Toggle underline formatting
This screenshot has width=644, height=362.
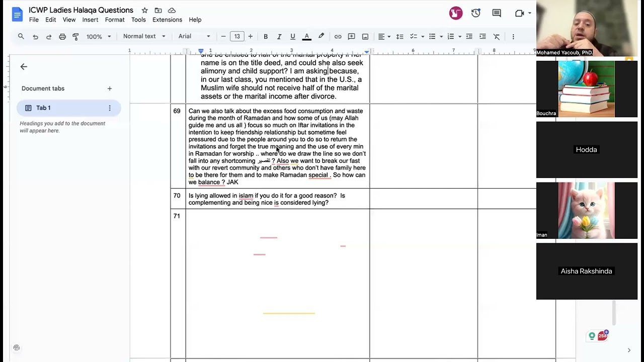tap(293, 36)
